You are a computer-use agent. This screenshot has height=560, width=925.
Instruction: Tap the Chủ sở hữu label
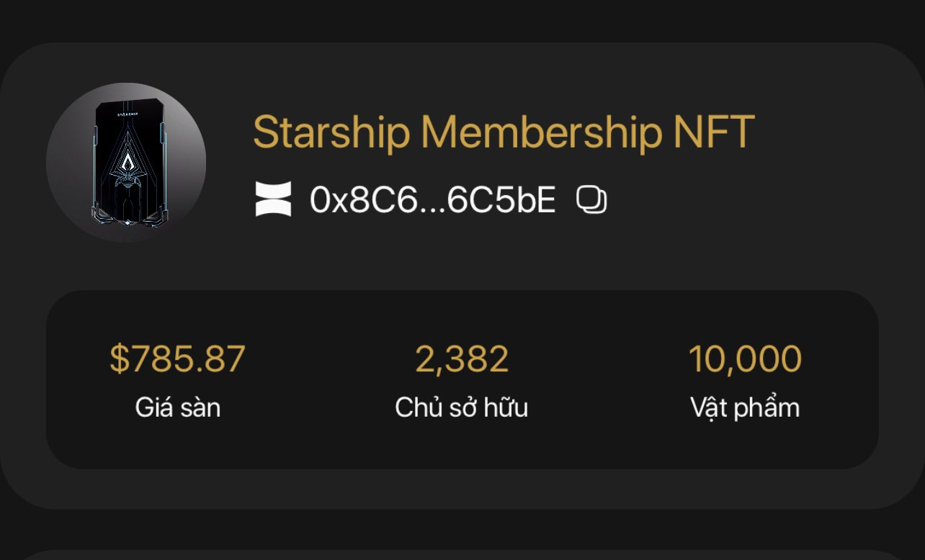pyautogui.click(x=462, y=408)
